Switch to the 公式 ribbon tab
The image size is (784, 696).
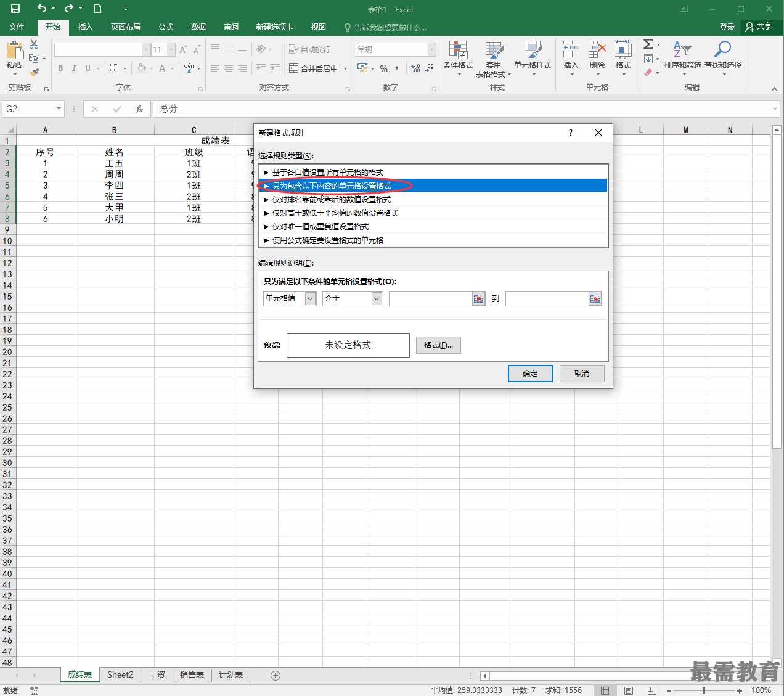point(166,27)
